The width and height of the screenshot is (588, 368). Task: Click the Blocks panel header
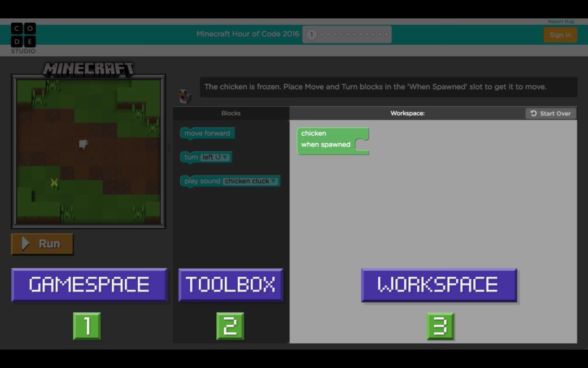click(231, 113)
